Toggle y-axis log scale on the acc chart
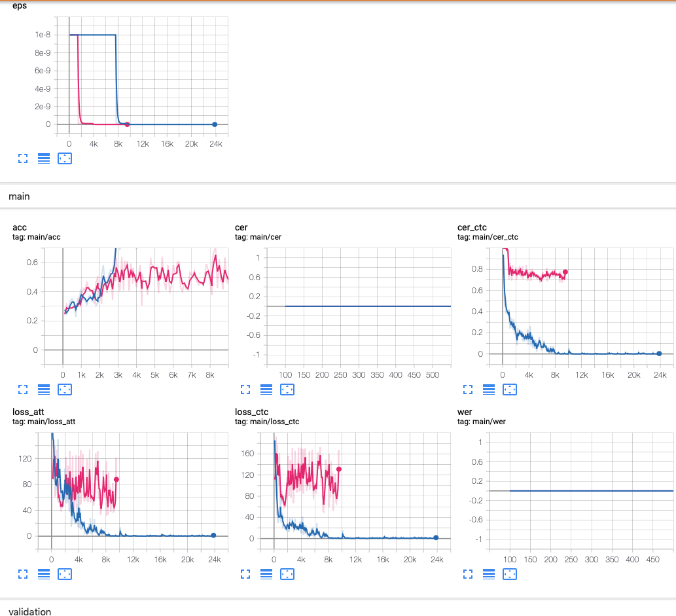676x616 pixels. click(x=44, y=390)
